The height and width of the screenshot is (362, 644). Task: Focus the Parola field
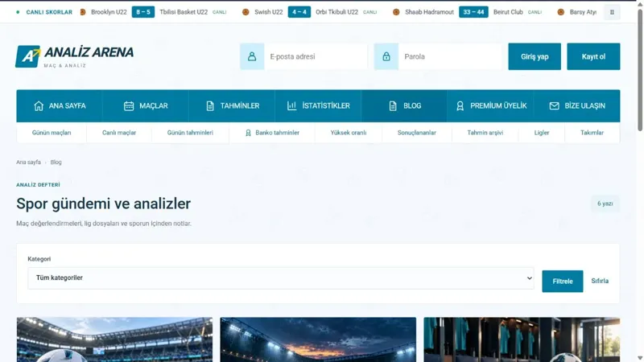click(x=450, y=56)
